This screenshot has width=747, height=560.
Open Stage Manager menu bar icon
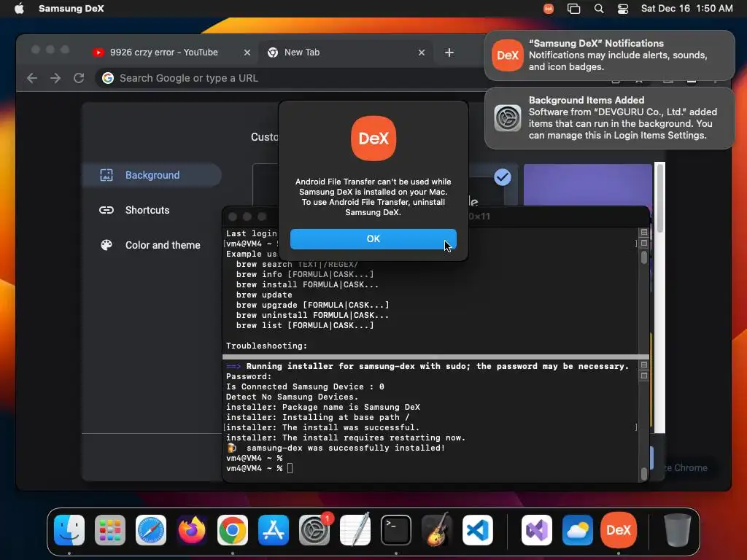click(x=573, y=8)
